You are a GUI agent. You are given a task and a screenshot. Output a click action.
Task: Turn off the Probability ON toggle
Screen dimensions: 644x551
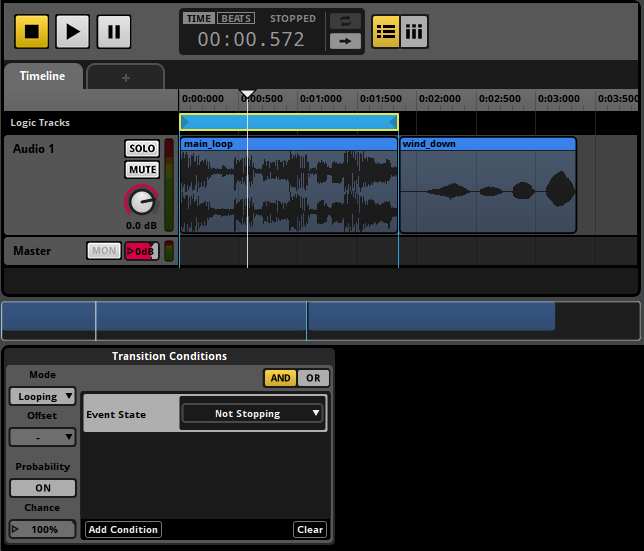pos(43,488)
